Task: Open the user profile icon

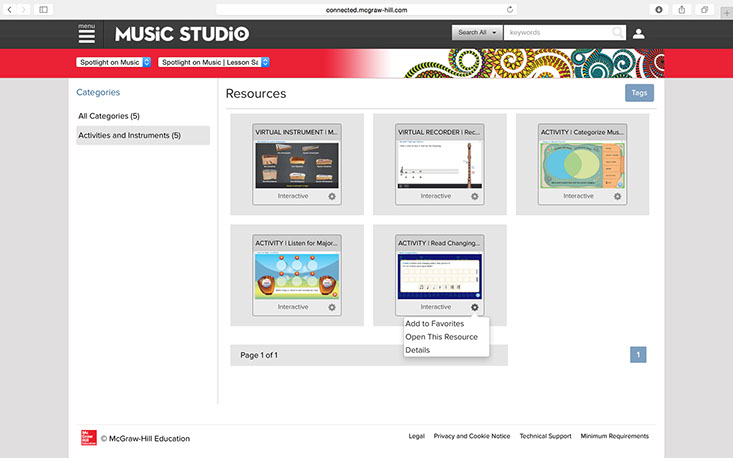Action: (x=639, y=34)
